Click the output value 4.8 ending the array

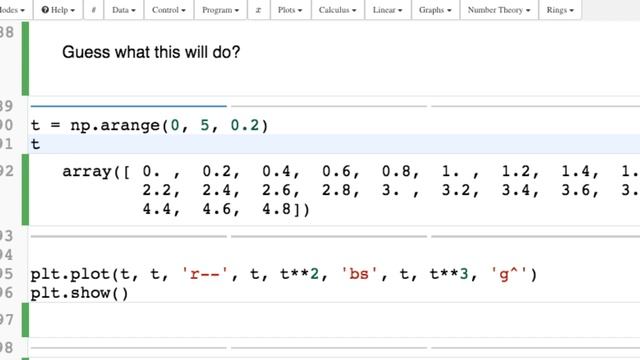[x=276, y=209]
